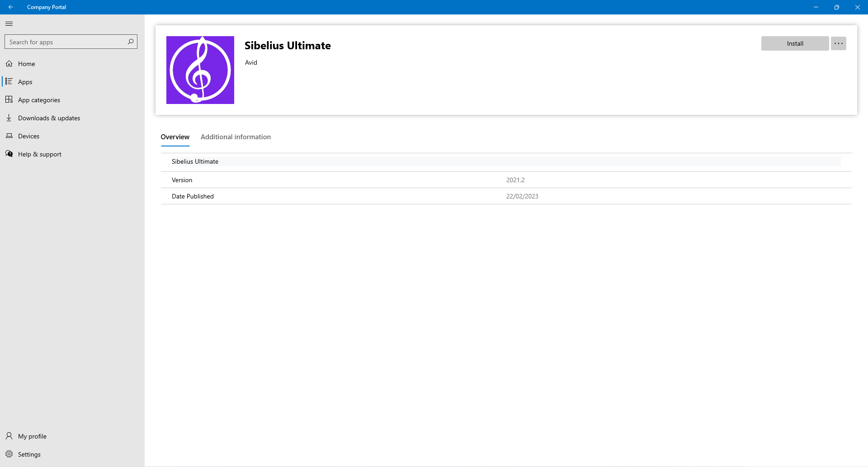This screenshot has width=868, height=467.
Task: Open Settings from sidebar
Action: coord(72,454)
